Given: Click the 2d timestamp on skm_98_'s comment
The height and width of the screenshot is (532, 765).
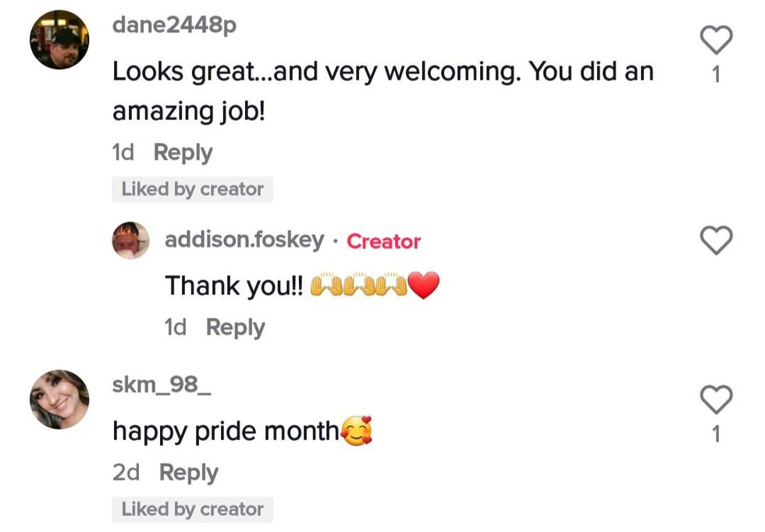Looking at the screenshot, I should (x=126, y=473).
